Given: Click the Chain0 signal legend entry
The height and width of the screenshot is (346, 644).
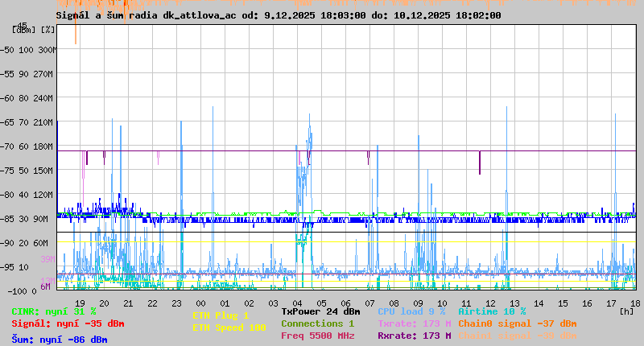Looking at the screenshot, I should (518, 323).
